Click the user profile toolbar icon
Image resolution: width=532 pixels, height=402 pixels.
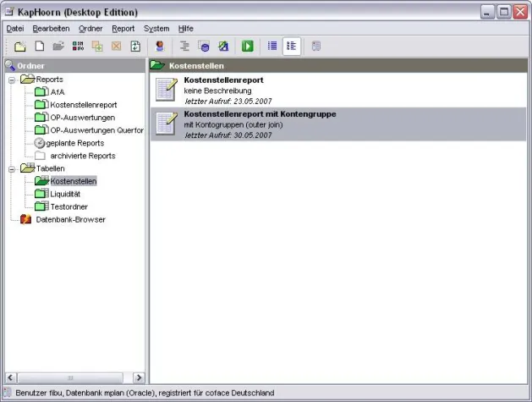click(159, 46)
